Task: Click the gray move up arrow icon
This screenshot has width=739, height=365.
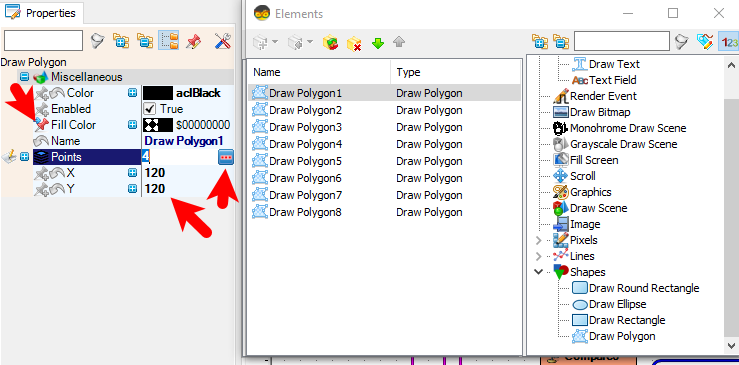Action: (399, 42)
